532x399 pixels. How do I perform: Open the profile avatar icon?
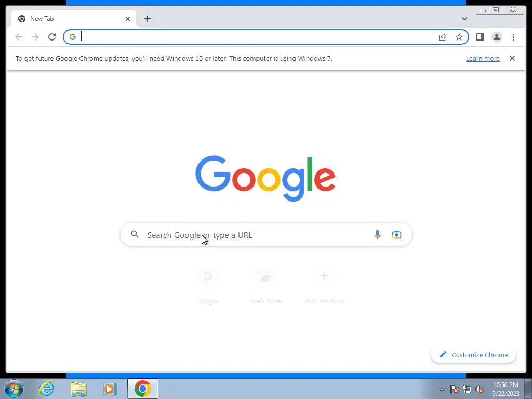(x=496, y=37)
